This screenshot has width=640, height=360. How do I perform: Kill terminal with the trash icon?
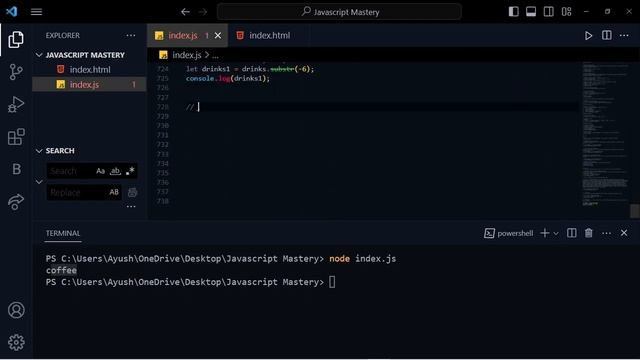tap(589, 233)
